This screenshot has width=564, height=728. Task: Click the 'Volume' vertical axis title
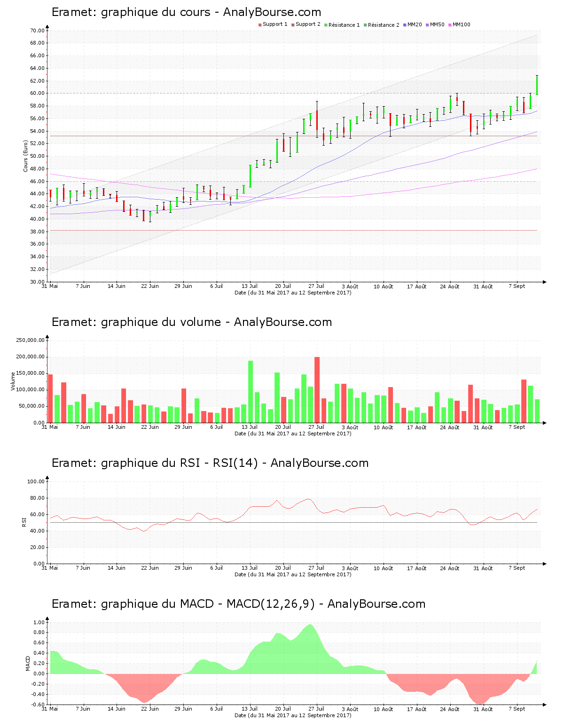point(13,381)
